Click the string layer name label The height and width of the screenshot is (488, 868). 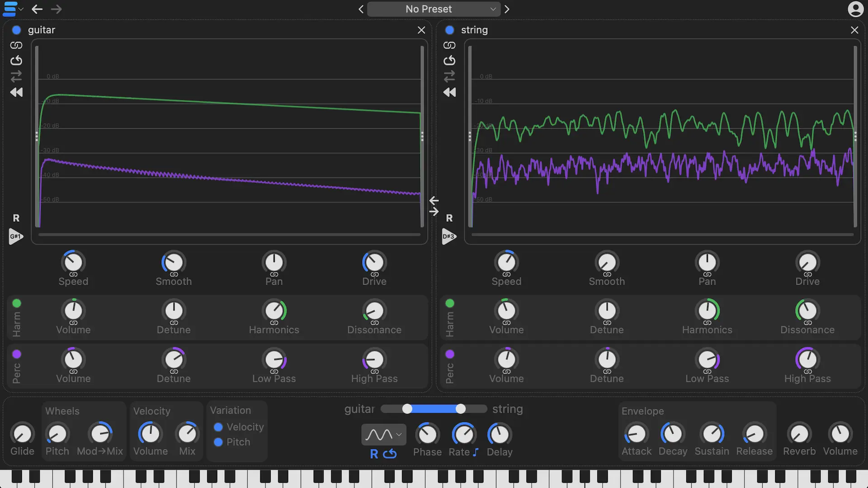474,30
